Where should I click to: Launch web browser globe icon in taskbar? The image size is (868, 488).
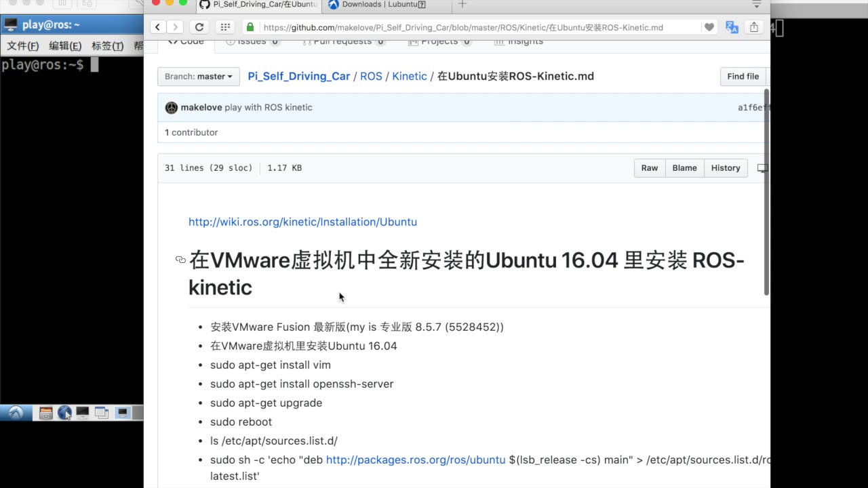(x=64, y=413)
